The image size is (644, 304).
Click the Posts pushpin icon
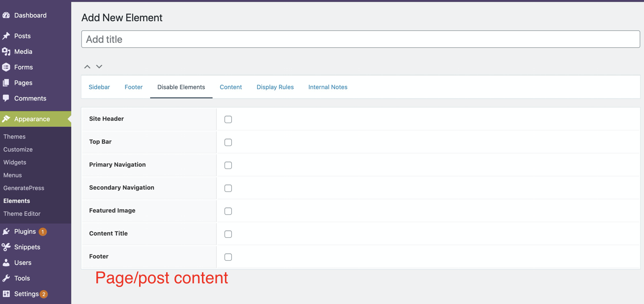click(x=6, y=36)
